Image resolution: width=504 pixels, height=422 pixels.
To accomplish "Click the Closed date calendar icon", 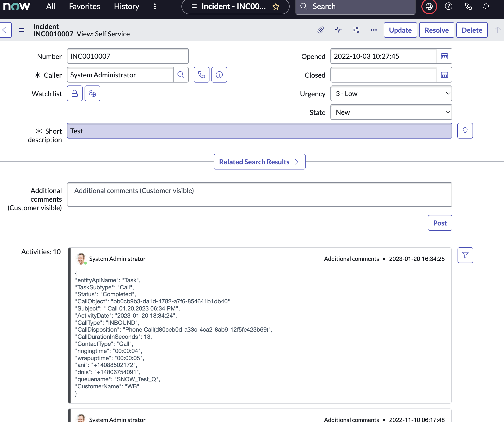I will tap(445, 74).
